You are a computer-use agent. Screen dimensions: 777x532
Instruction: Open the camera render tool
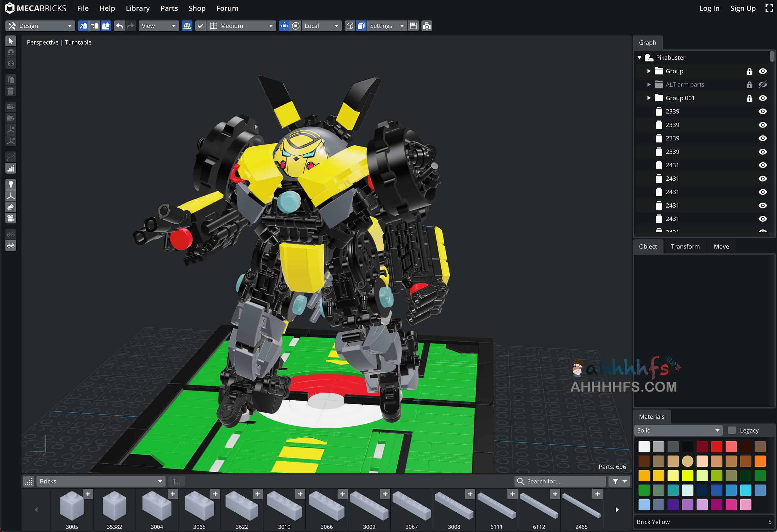[11, 218]
